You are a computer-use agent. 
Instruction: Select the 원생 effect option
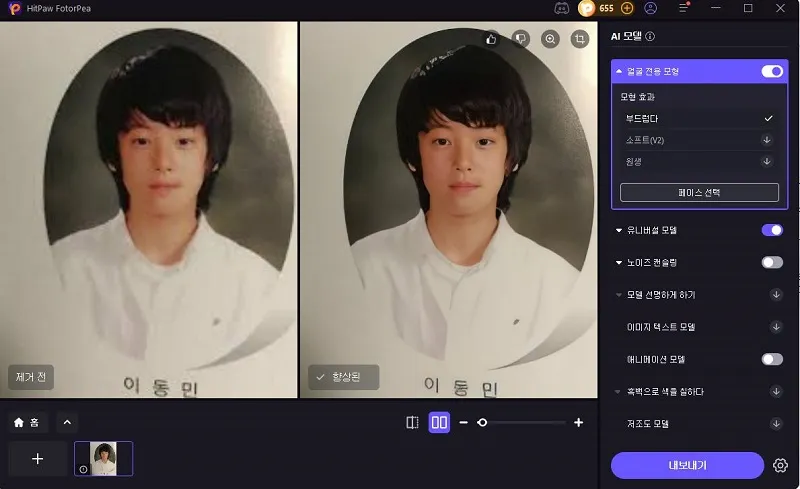[x=699, y=161]
